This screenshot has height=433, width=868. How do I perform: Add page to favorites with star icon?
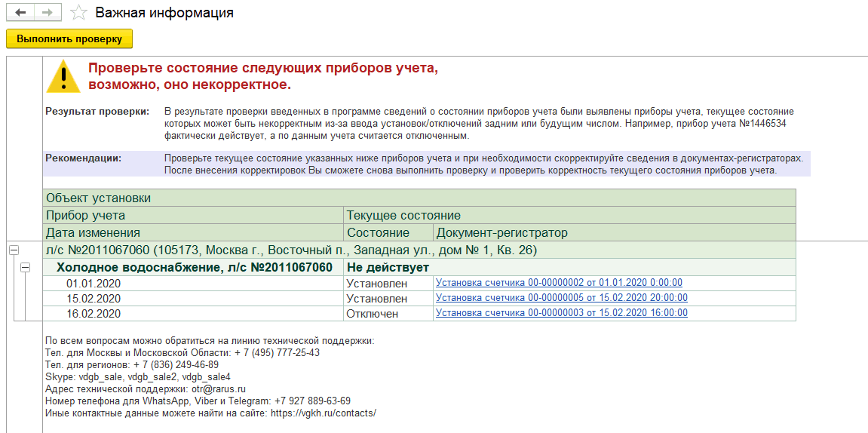[x=80, y=12]
